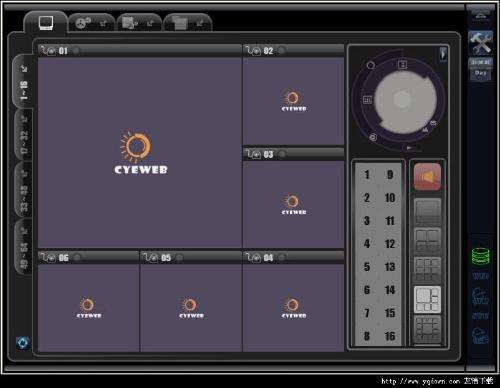Select the channel 05 video pane
This screenshot has height=388, width=500.
click(191, 308)
